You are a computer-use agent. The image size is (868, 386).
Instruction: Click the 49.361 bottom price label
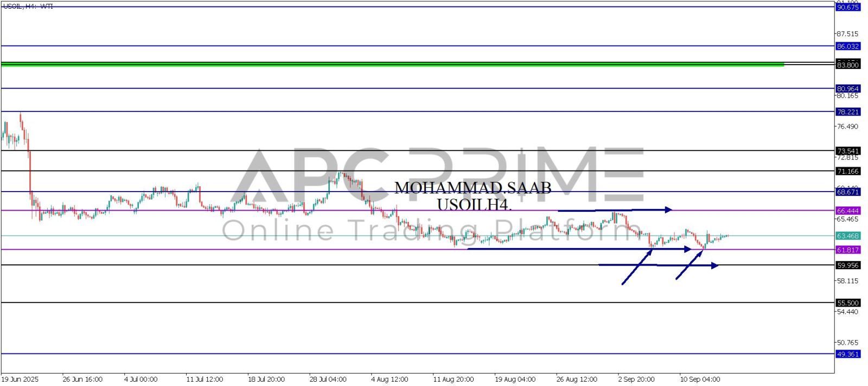[x=848, y=354]
